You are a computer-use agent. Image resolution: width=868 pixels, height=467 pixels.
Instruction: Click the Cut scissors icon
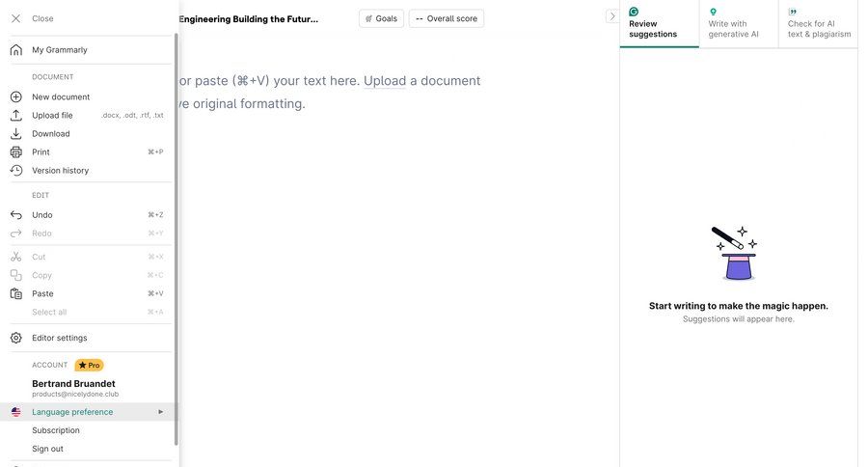(16, 257)
